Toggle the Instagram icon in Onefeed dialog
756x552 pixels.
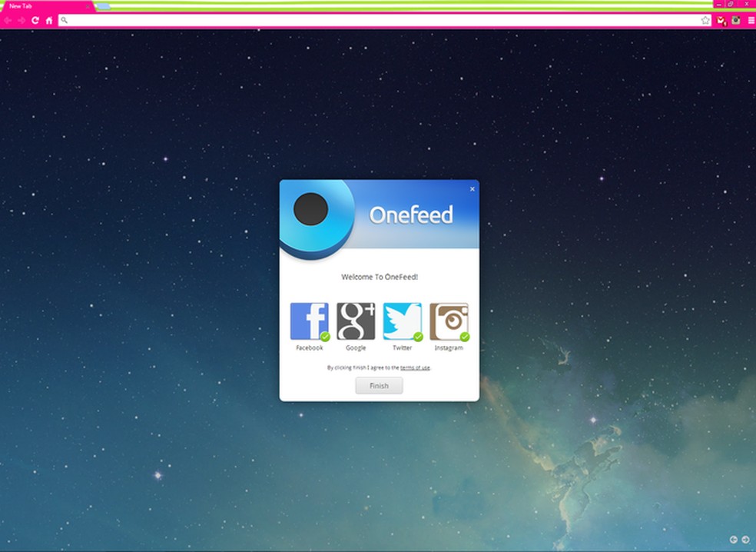pos(449,321)
